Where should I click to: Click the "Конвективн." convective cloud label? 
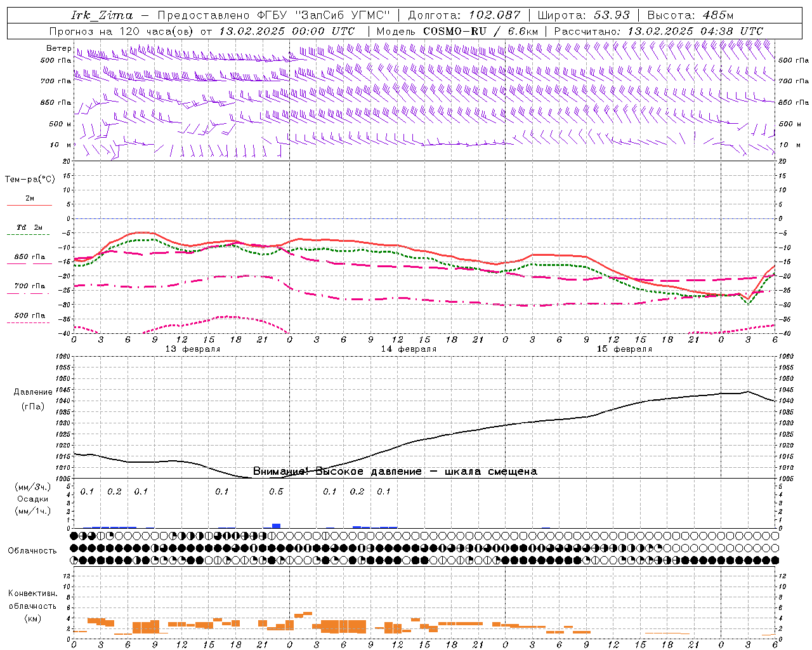pos(33,594)
